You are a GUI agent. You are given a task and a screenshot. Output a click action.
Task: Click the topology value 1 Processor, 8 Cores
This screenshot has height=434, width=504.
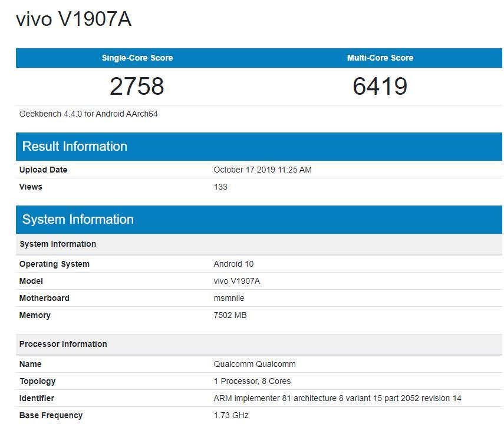click(x=252, y=381)
